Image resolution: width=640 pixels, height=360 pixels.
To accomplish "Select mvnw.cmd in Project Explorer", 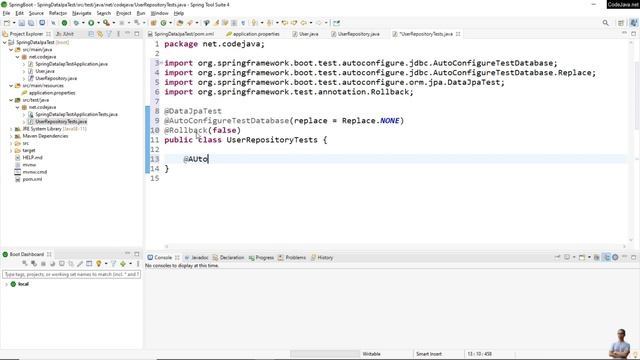I will [35, 172].
